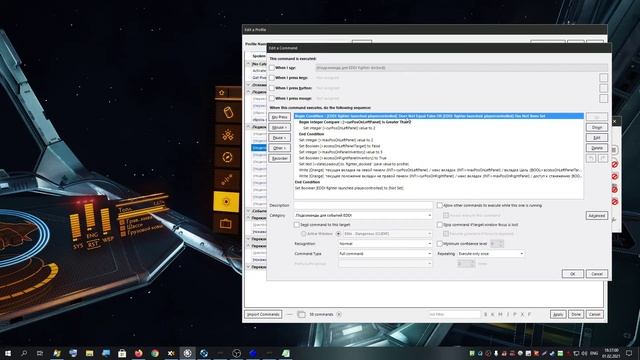Open the Command Type dropdown
The height and width of the screenshot is (360, 640).
click(x=385, y=253)
